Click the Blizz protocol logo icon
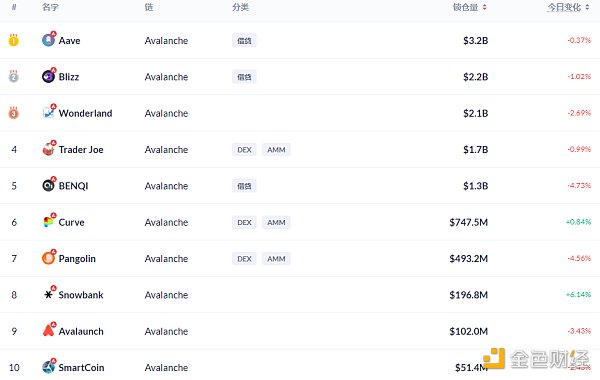This screenshot has height=380, width=600. (48, 76)
